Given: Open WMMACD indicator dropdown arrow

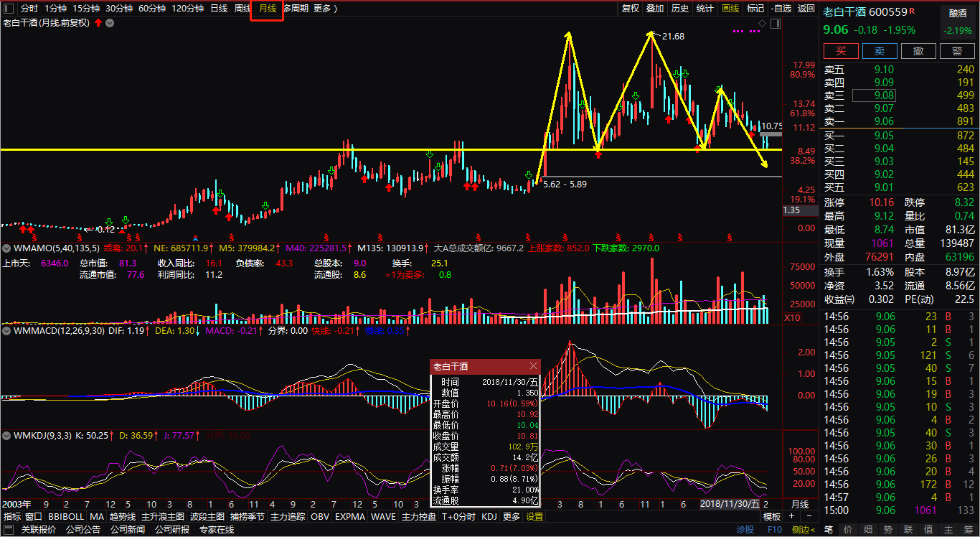Looking at the screenshot, I should pos(7,331).
